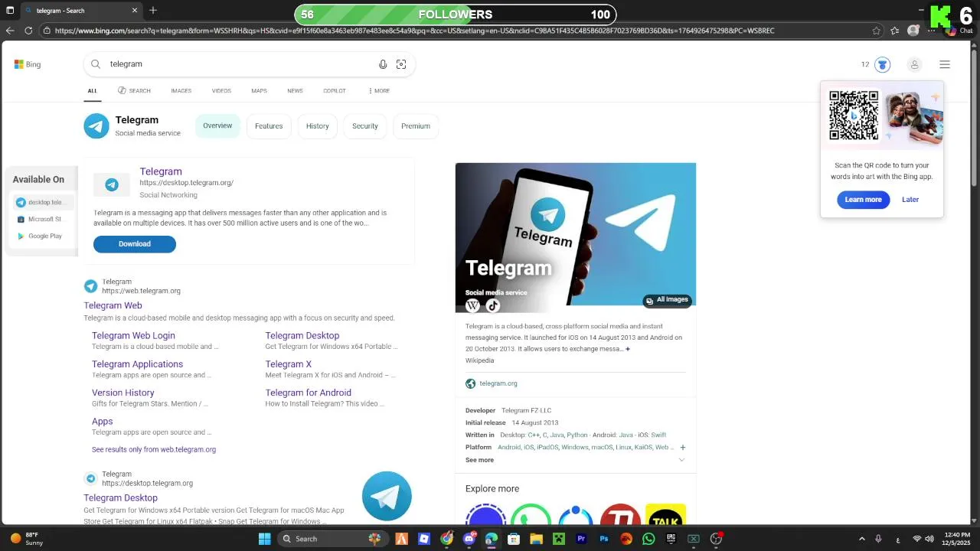Click the Telegram phone hero image

[x=576, y=237]
